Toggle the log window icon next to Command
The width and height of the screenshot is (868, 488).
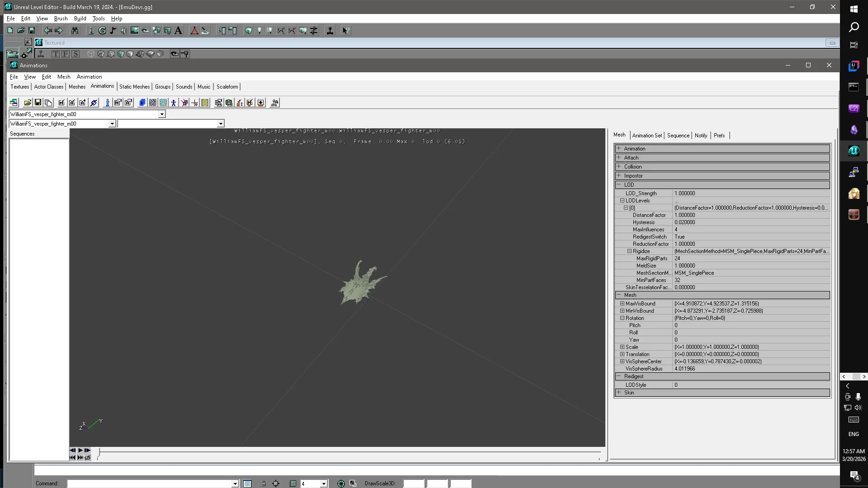[x=247, y=483]
